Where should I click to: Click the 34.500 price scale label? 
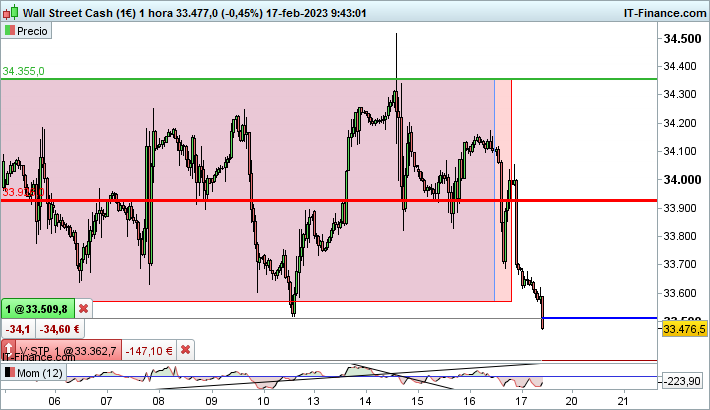click(x=682, y=39)
